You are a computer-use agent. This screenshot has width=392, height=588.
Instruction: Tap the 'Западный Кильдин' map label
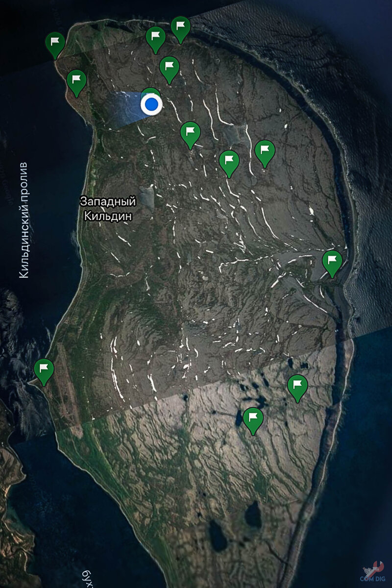click(108, 208)
